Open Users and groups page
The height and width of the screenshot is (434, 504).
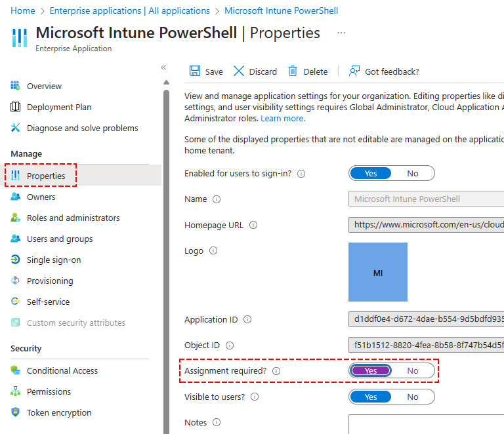(x=60, y=239)
